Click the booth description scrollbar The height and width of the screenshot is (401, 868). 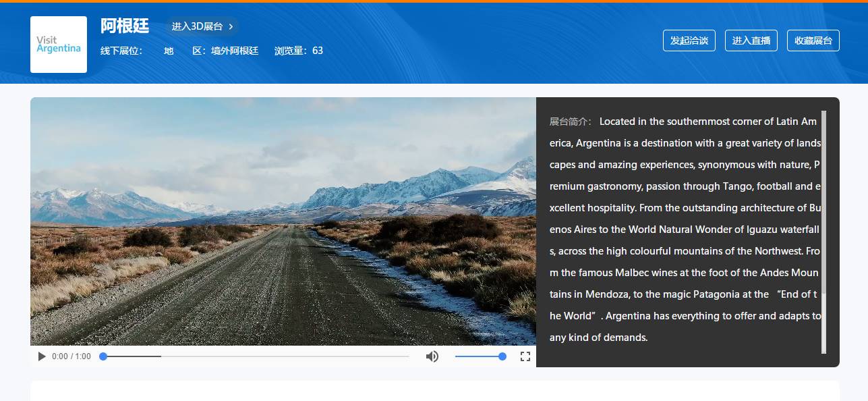[823, 232]
